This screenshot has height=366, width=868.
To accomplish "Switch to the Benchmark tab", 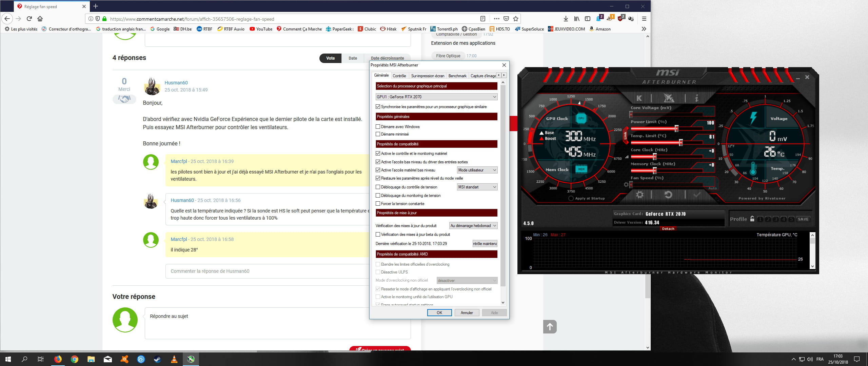I will [457, 76].
